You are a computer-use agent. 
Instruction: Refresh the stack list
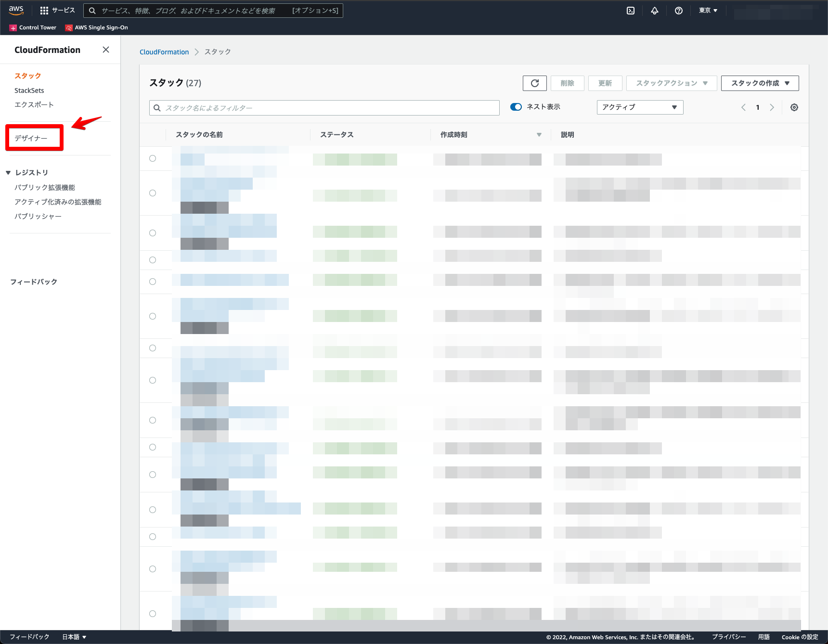(535, 83)
